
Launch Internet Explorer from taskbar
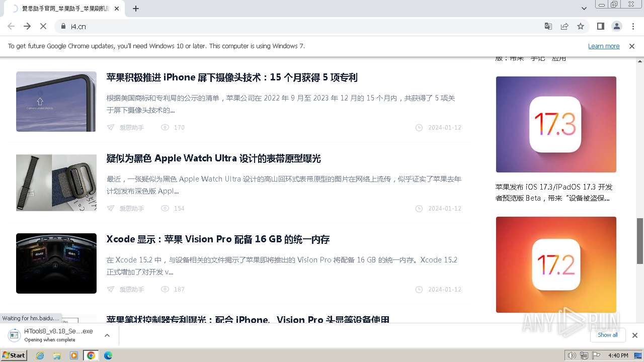[x=40, y=355]
